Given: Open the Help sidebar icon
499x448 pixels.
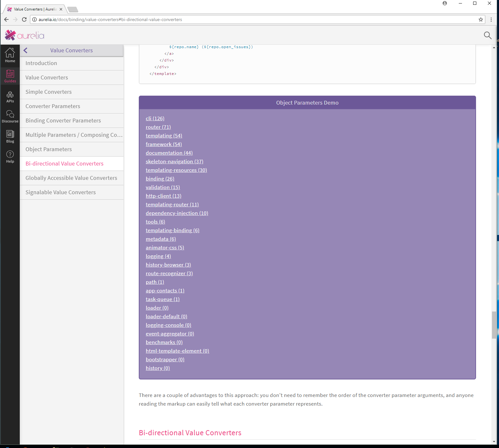Looking at the screenshot, I should point(10,157).
